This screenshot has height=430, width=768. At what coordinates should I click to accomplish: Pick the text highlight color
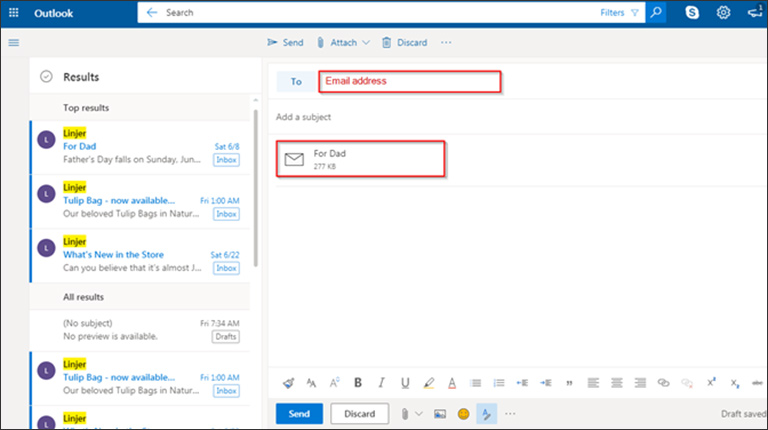coord(429,383)
